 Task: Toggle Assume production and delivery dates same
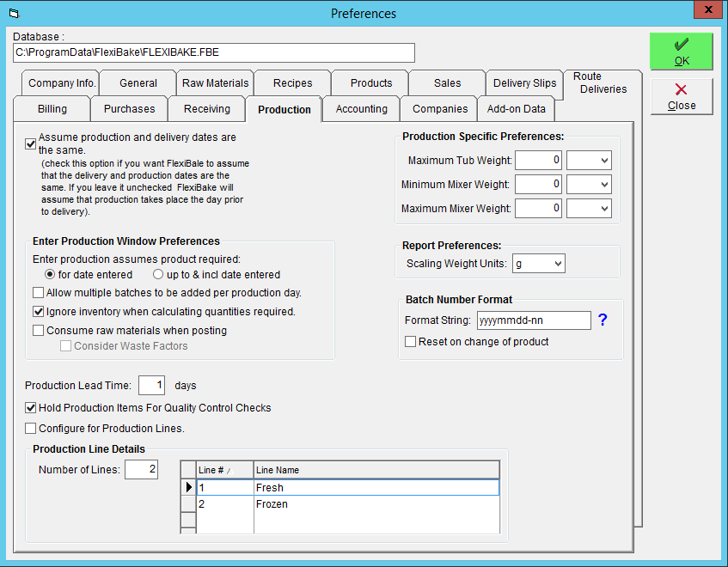pos(31,143)
